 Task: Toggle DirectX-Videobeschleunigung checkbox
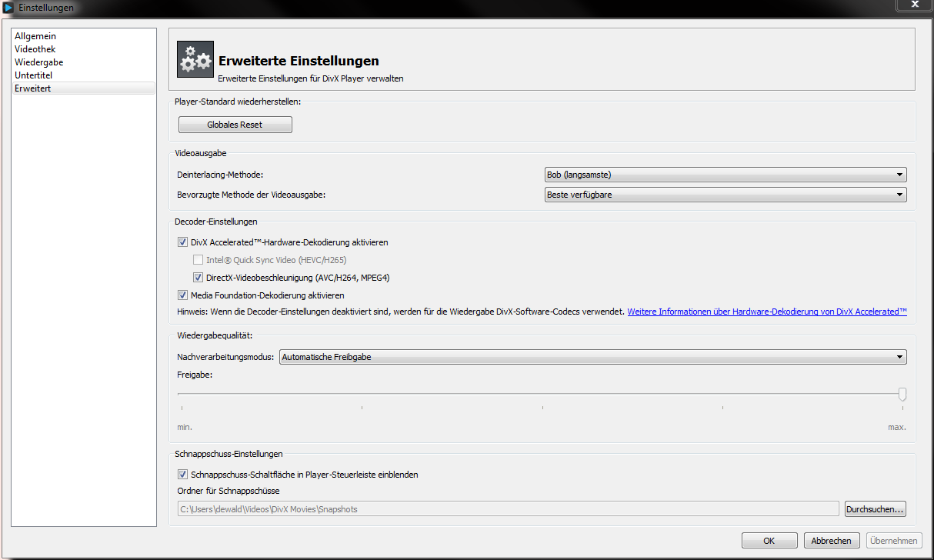point(198,278)
